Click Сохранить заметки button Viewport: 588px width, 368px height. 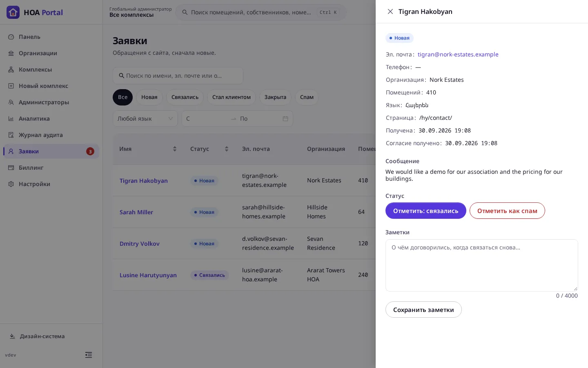click(x=423, y=310)
